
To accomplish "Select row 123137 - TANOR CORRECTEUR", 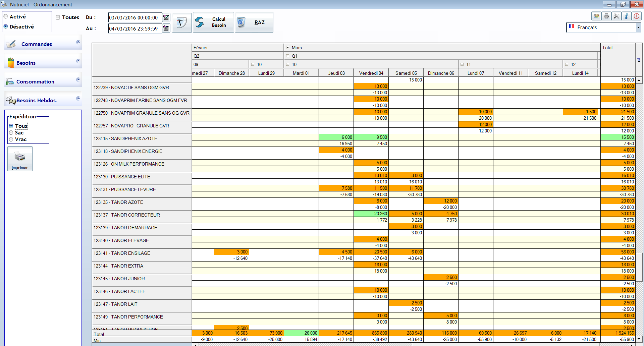I will pos(142,217).
